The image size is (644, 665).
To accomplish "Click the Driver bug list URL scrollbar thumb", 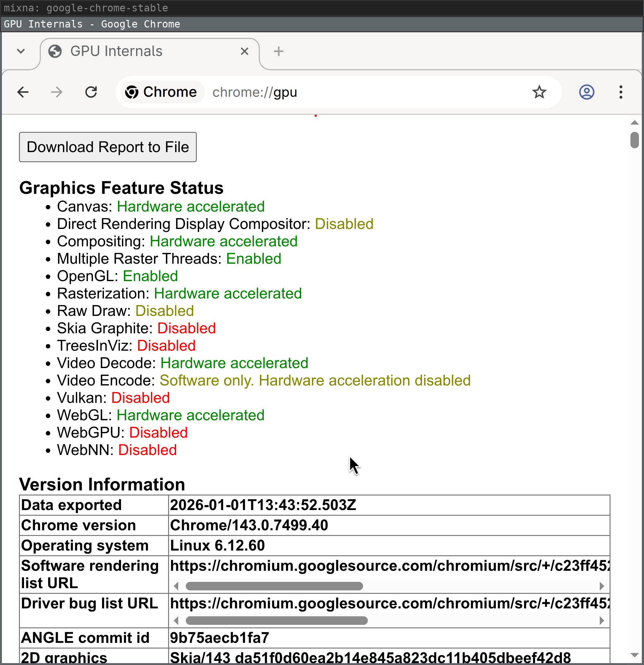I will [276, 620].
